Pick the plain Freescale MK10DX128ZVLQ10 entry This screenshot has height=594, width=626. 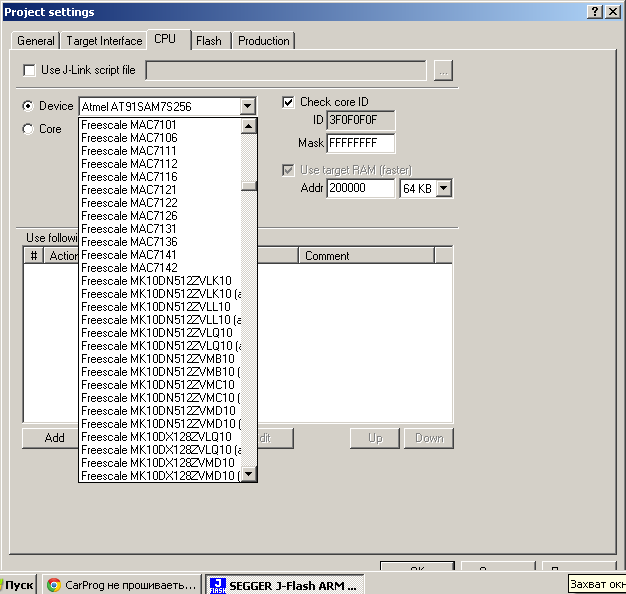160,437
